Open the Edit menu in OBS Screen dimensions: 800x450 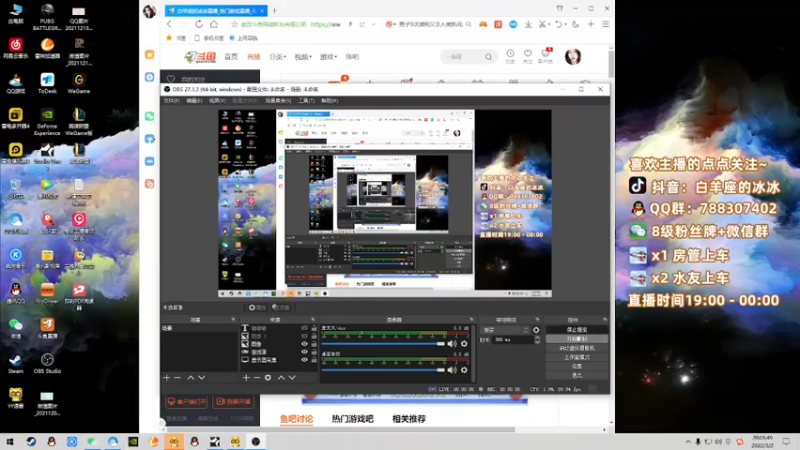194,101
